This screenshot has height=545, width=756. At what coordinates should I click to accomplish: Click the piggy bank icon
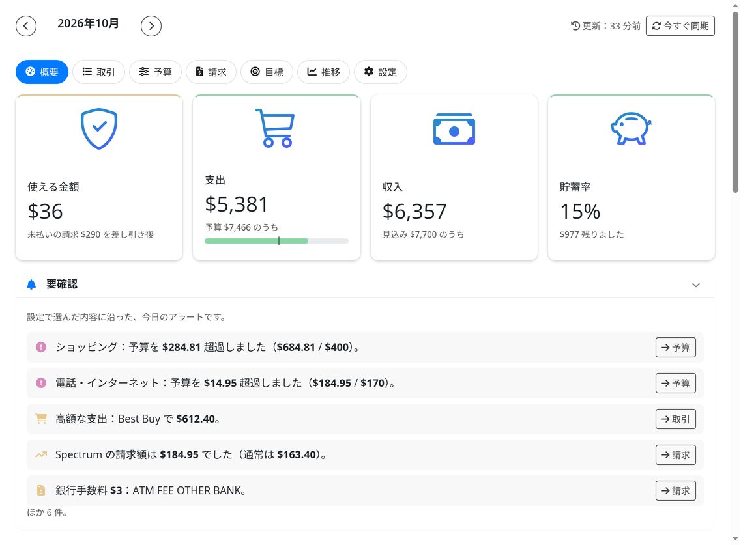point(631,128)
